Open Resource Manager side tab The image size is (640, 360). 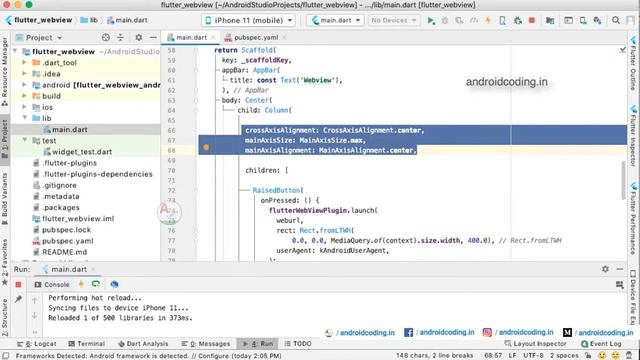(4, 71)
